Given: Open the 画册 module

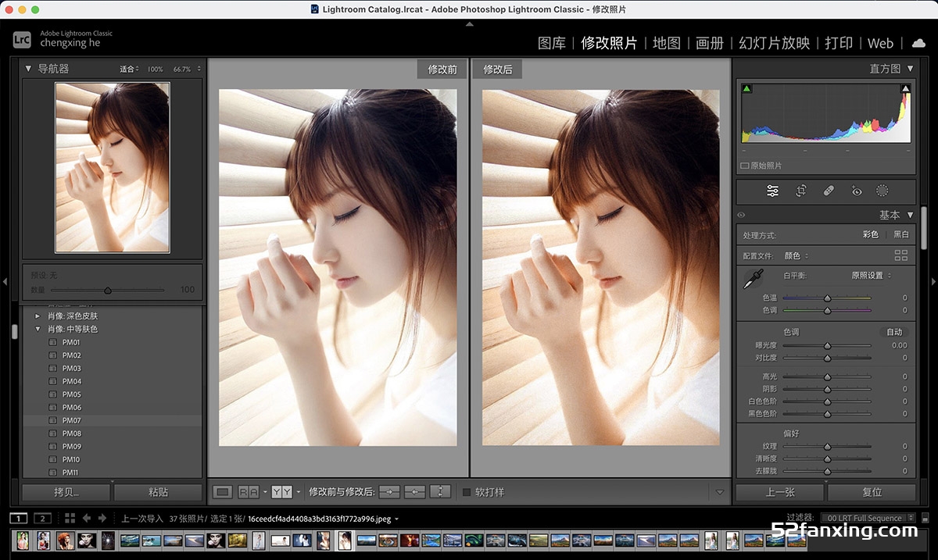Looking at the screenshot, I should 710,43.
